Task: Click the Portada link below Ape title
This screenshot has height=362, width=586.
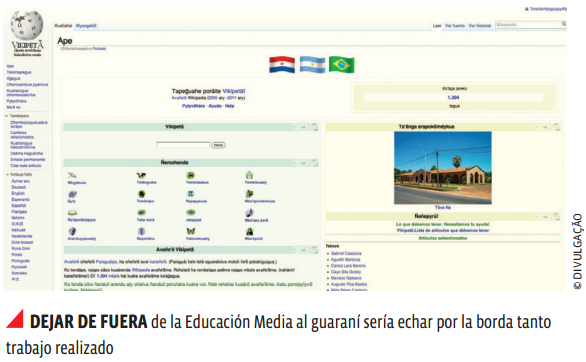Action: pos(99,49)
